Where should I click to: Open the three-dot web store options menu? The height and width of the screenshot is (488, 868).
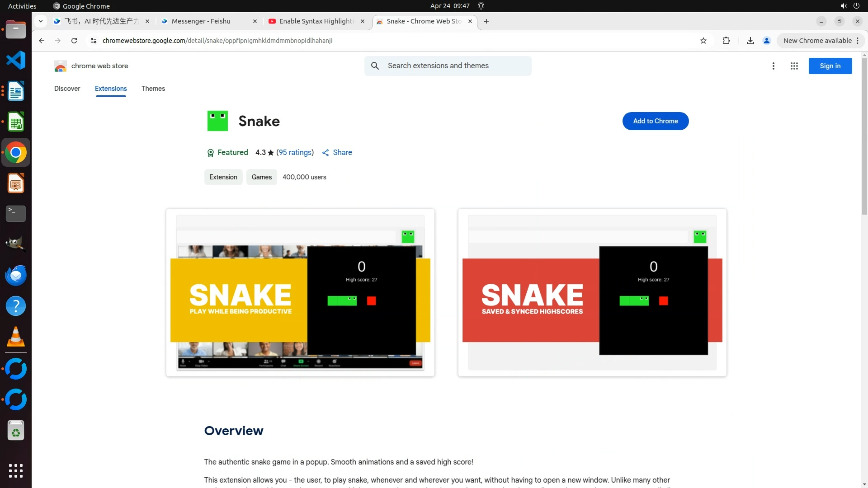pos(773,66)
